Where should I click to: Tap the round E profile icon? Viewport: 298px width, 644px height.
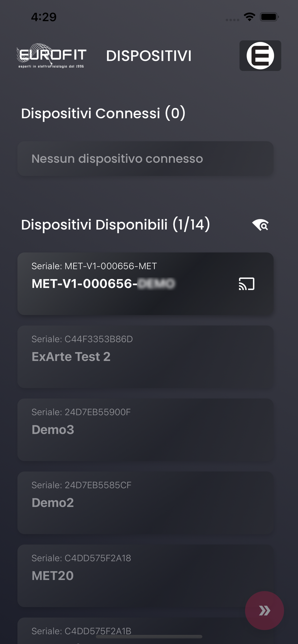pyautogui.click(x=260, y=56)
